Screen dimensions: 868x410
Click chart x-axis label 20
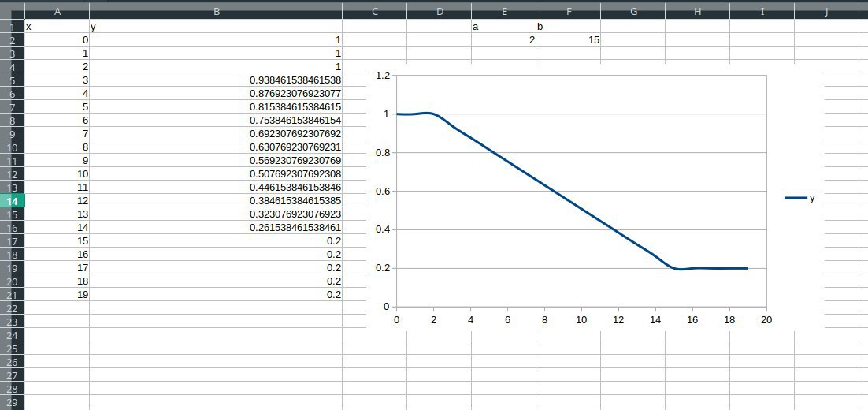[x=766, y=319]
